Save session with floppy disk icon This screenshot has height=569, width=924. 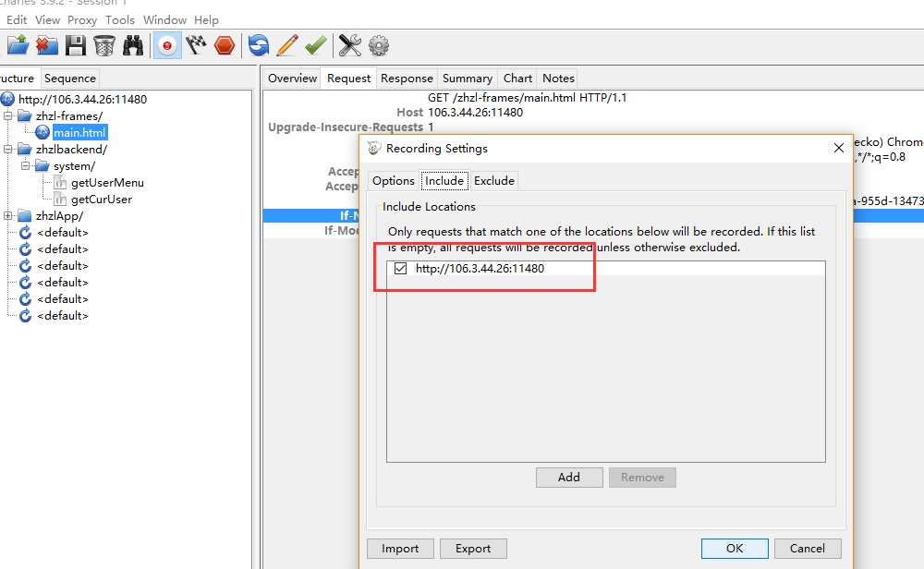click(76, 45)
